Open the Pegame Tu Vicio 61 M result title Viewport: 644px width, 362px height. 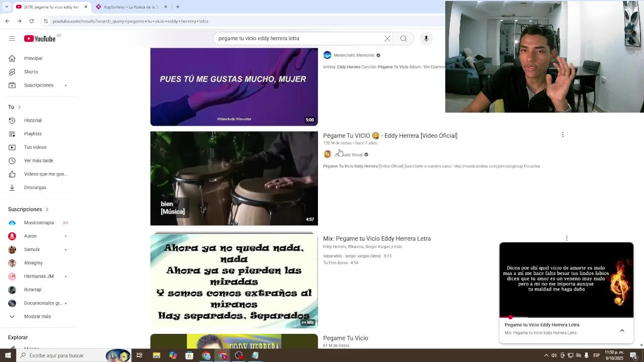pyautogui.click(x=346, y=338)
